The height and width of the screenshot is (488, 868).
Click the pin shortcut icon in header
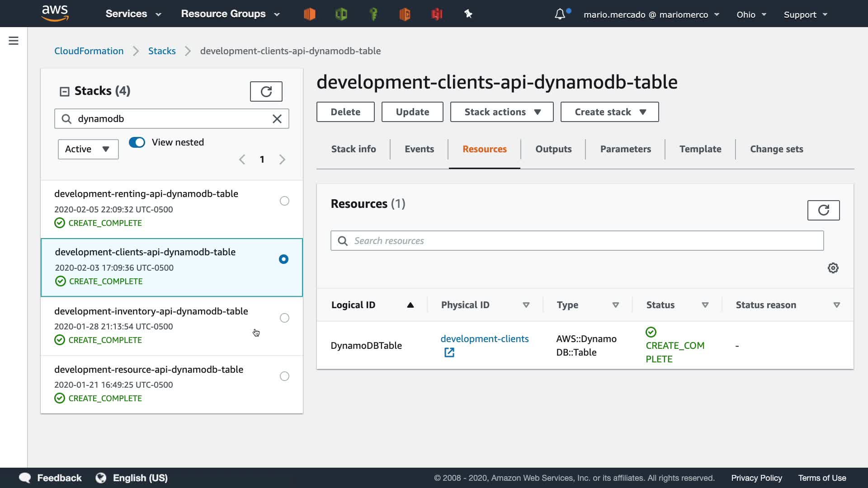click(468, 14)
